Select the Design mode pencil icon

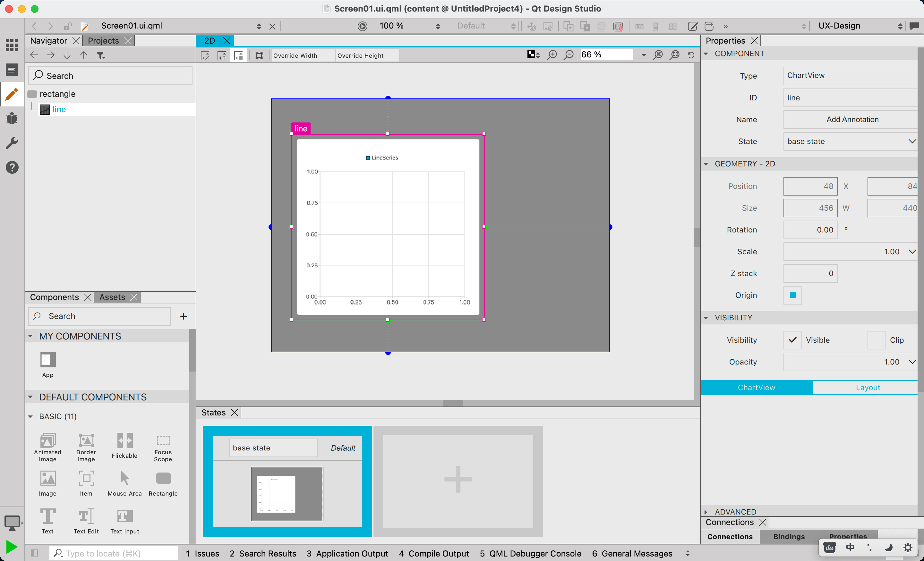coord(12,94)
